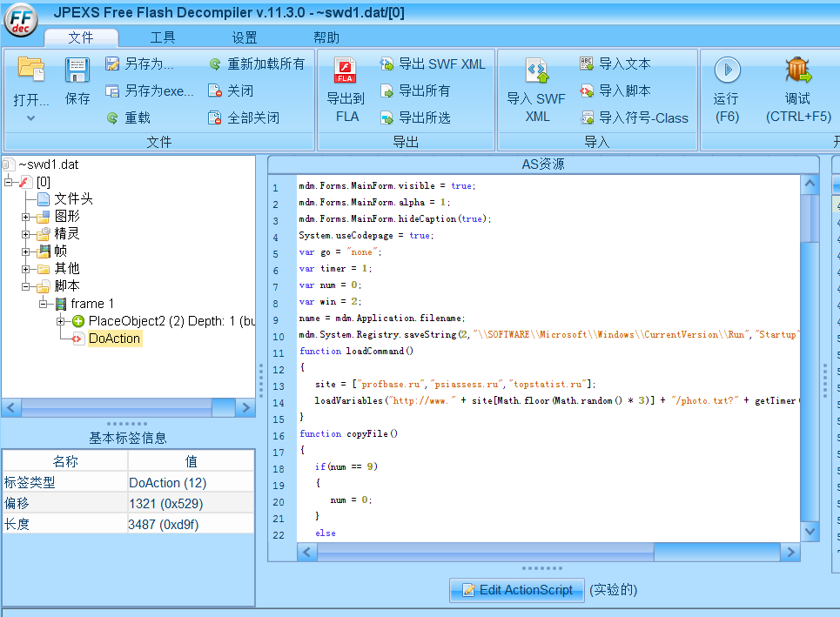
Task: Open the 帮助 ribbon tab
Action: (326, 37)
